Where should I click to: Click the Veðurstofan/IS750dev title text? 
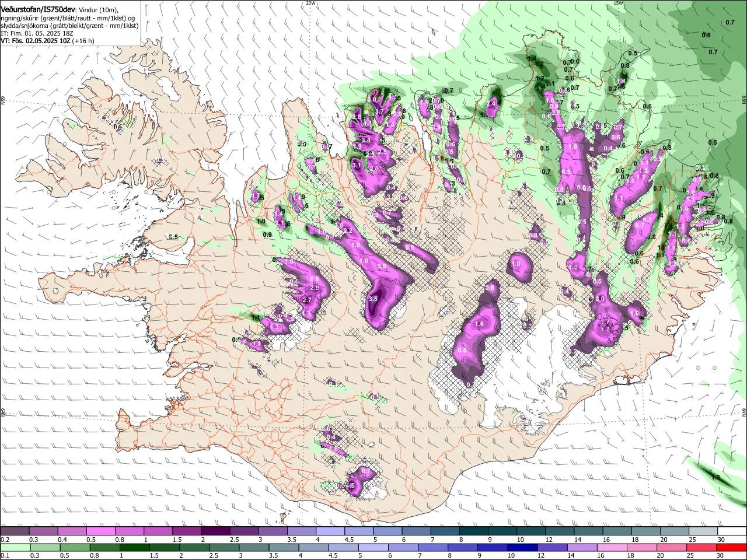coord(38,10)
